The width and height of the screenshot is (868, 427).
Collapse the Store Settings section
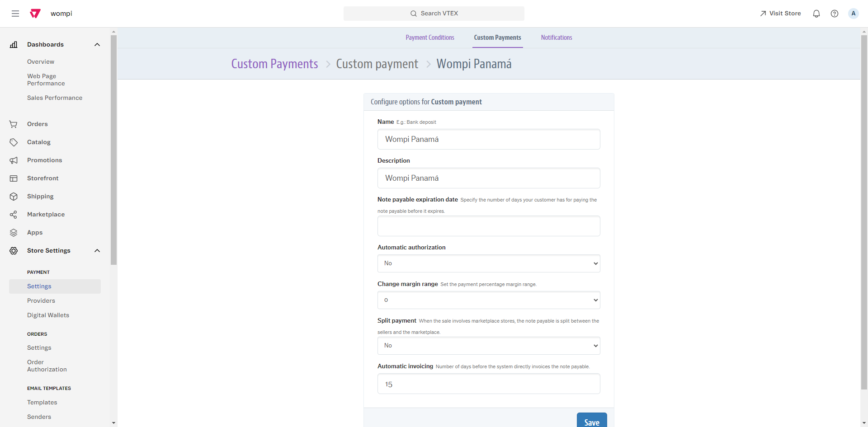[97, 251]
